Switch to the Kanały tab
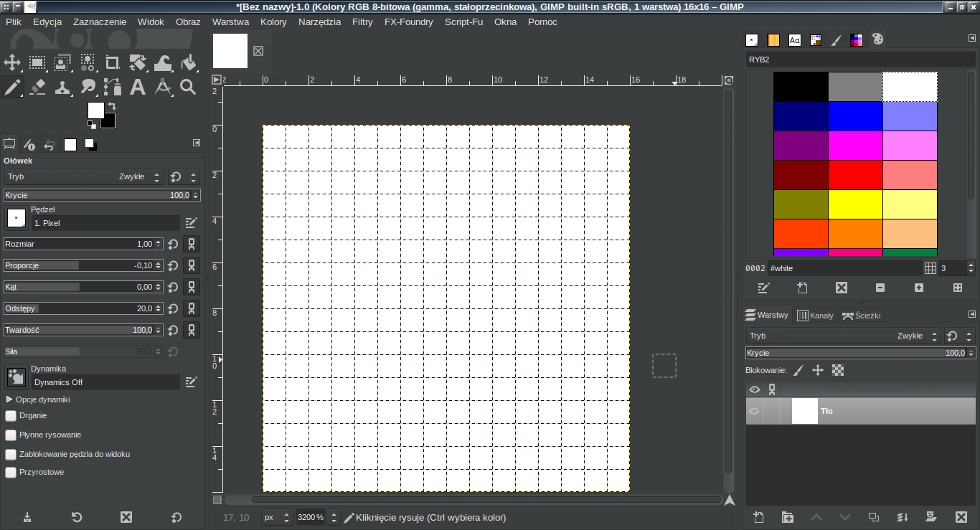The height and width of the screenshot is (530, 980). [816, 315]
